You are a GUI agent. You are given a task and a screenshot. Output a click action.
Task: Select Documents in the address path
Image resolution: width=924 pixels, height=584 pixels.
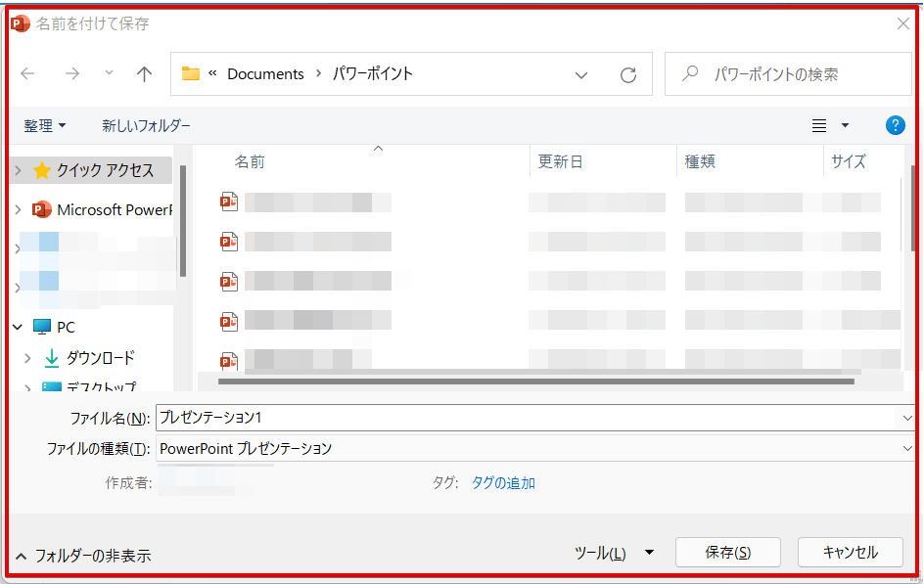[x=265, y=74]
